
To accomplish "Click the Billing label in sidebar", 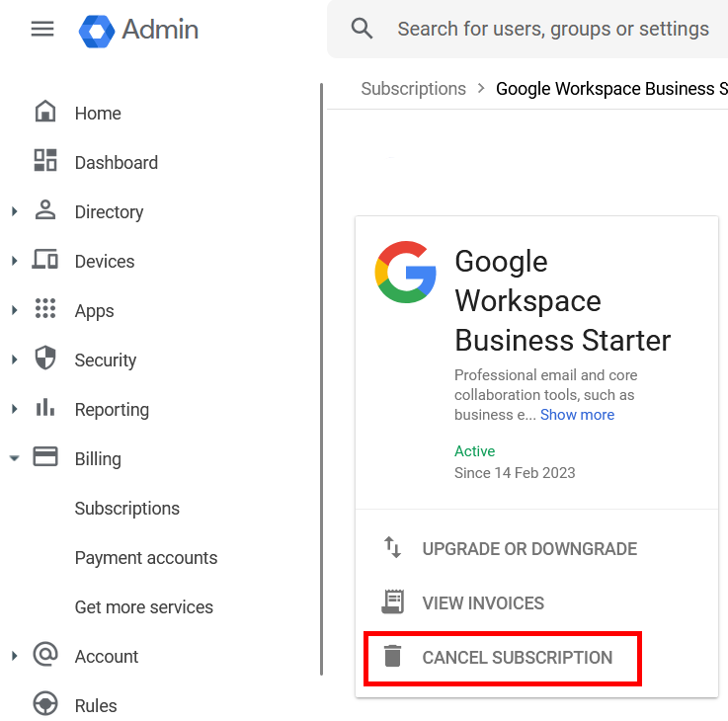I will (x=98, y=459).
